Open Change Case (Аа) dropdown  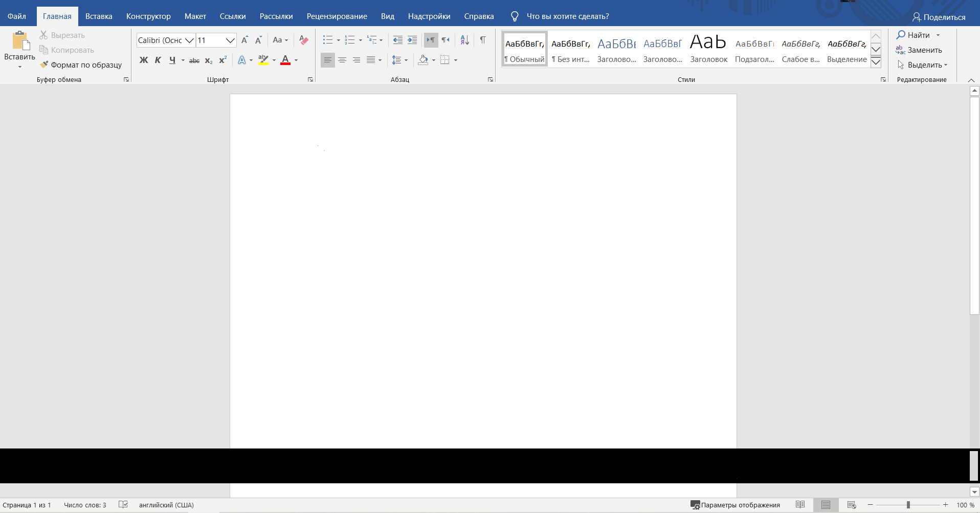(280, 40)
